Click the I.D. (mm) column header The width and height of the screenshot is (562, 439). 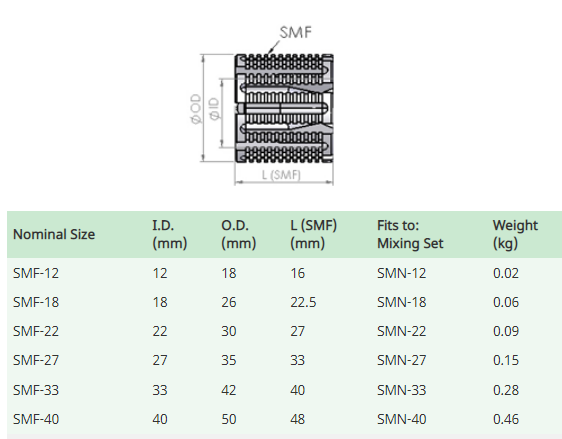(170, 234)
